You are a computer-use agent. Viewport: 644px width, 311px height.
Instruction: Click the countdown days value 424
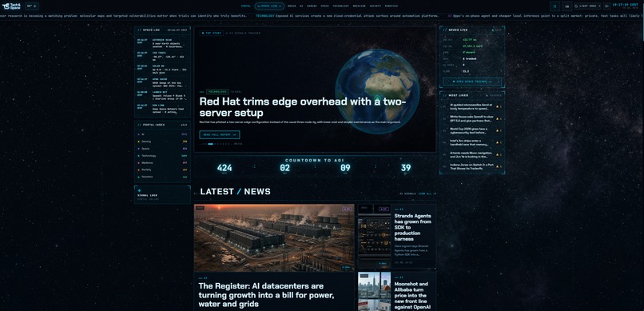tap(225, 168)
